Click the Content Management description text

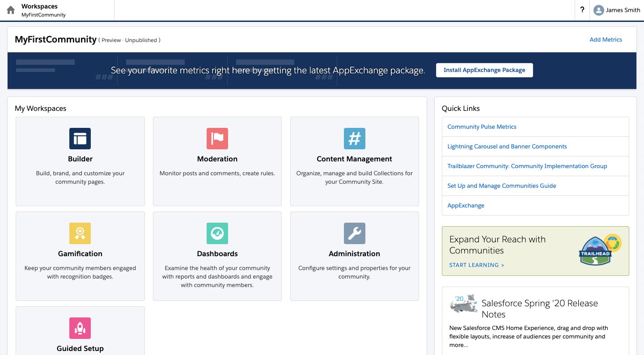355,177
